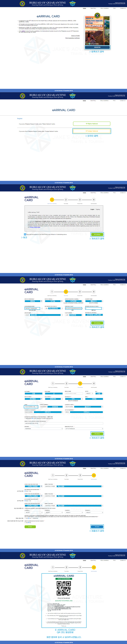The width and height of the screenshot is (127, 644).
Task: Open the Date of Arrival calendar icon
Action: click(61, 301)
